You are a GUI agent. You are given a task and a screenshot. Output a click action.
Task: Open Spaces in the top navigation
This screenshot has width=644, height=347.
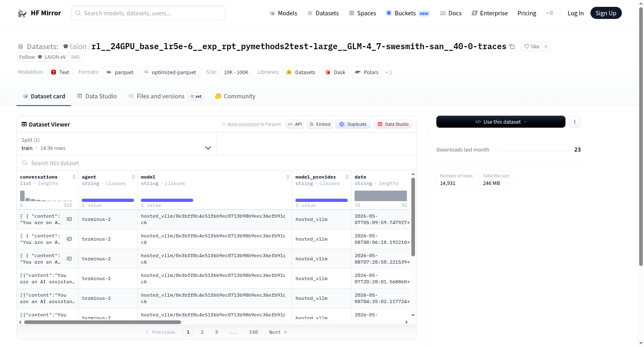362,13
